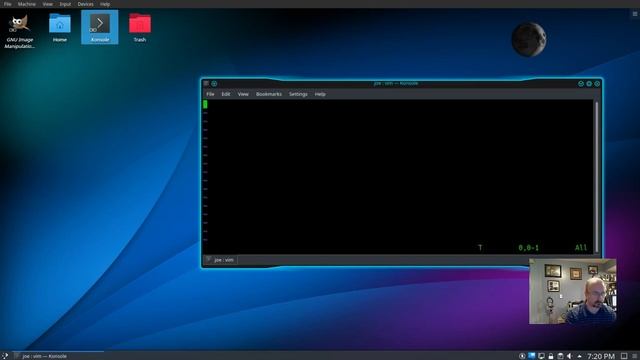
Task: Click the Konsole window menu icon
Action: click(206, 83)
